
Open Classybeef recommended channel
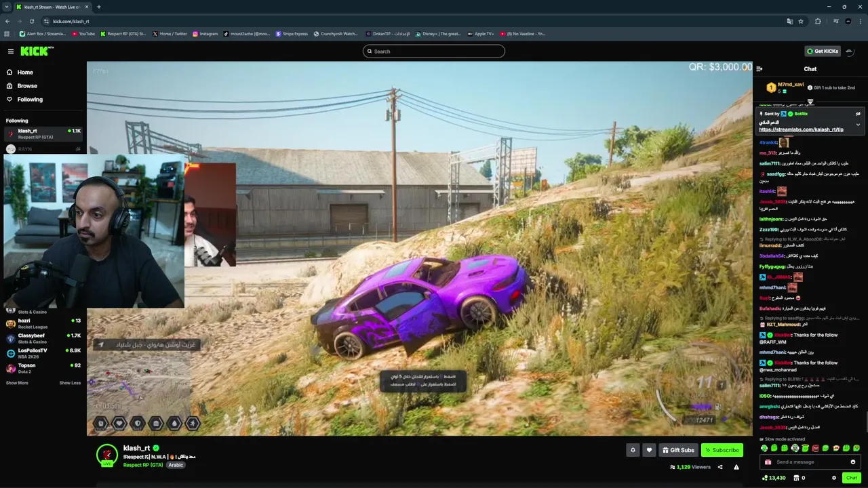[43, 338]
